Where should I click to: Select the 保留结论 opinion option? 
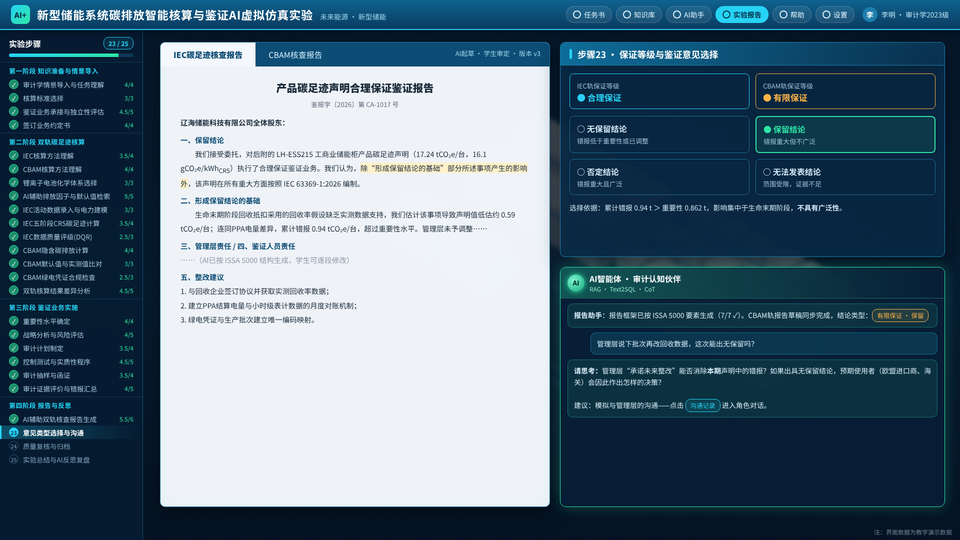coord(845,134)
